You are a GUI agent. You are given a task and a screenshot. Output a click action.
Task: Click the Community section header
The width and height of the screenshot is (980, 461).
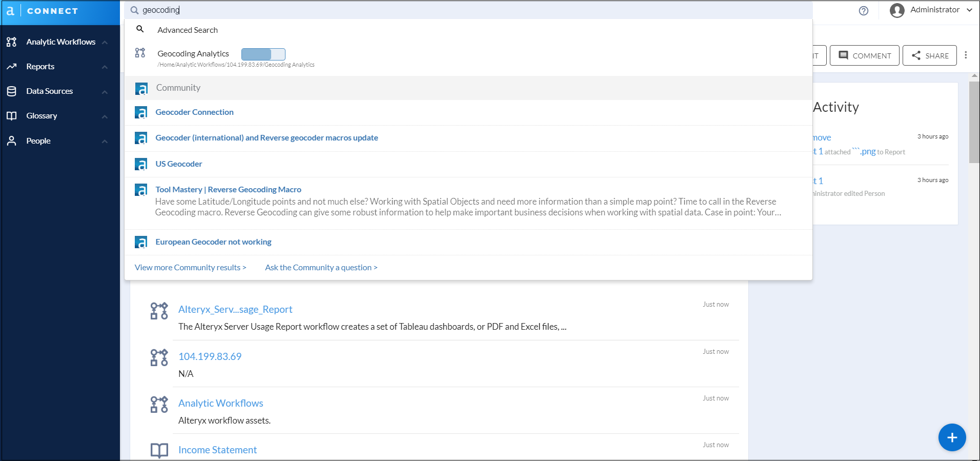tap(468, 88)
